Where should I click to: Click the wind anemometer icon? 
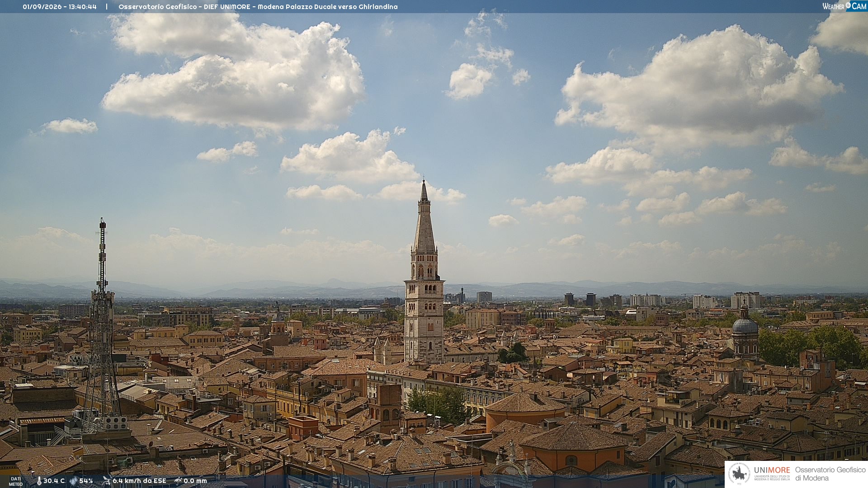point(107,481)
